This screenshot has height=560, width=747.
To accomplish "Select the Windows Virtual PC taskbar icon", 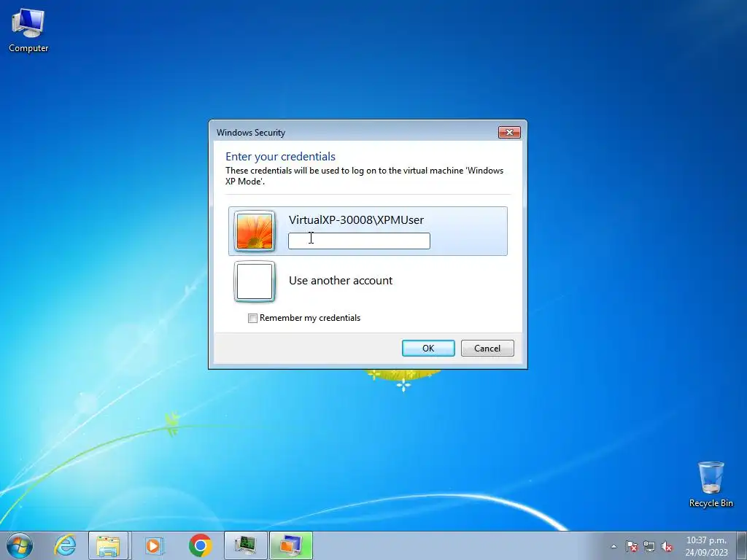I will (x=290, y=545).
